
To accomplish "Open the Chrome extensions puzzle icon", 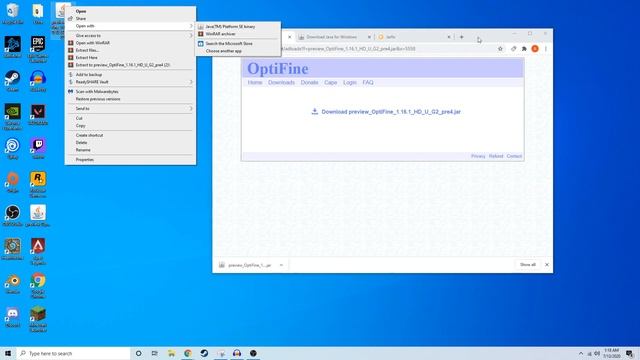I will click(524, 49).
